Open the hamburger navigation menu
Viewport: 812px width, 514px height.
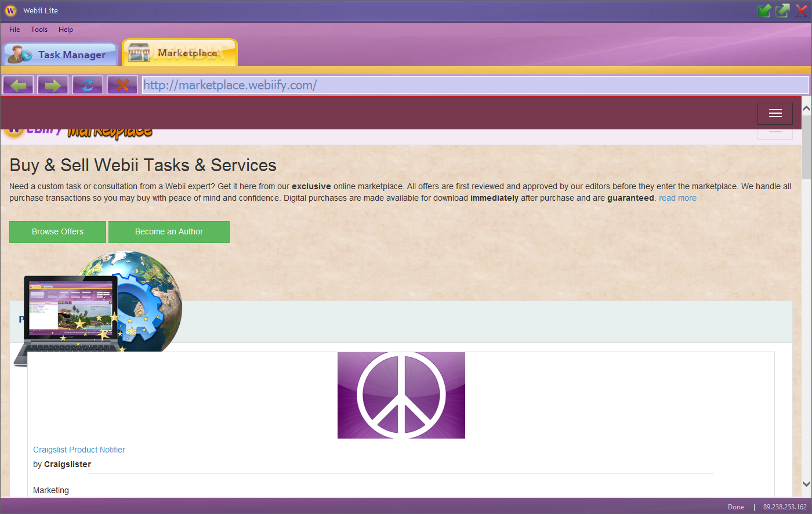tap(775, 113)
